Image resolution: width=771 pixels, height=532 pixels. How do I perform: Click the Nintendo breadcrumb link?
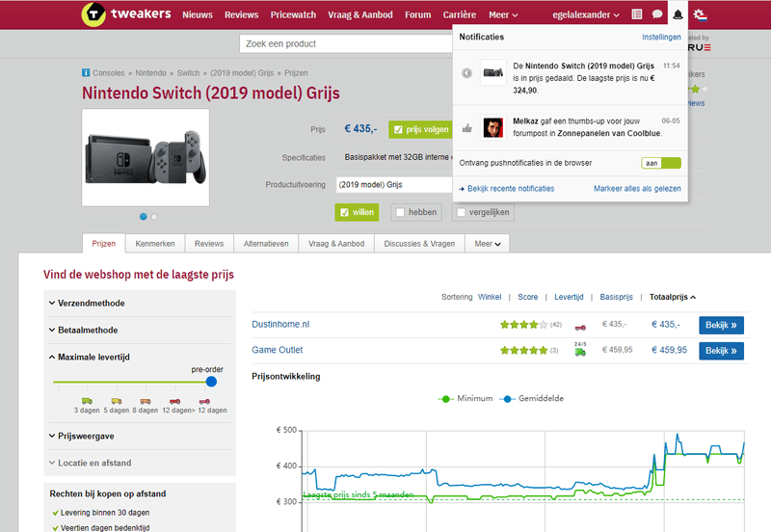click(150, 73)
